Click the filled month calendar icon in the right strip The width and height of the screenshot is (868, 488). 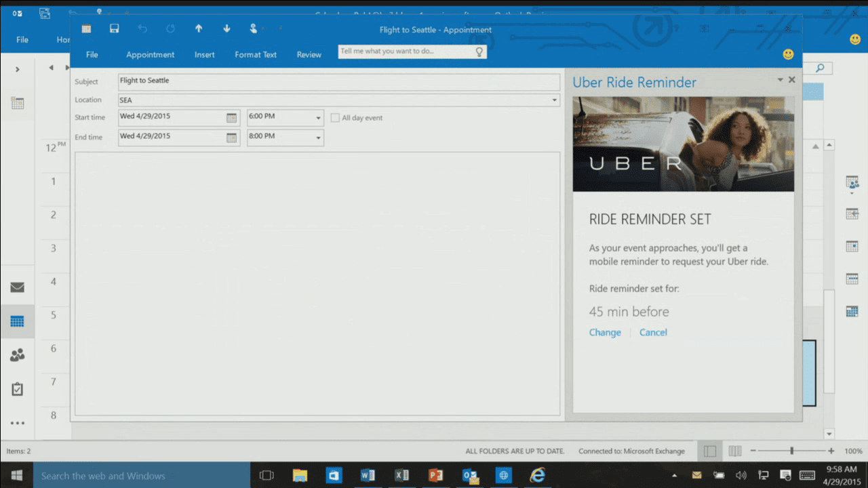(852, 311)
